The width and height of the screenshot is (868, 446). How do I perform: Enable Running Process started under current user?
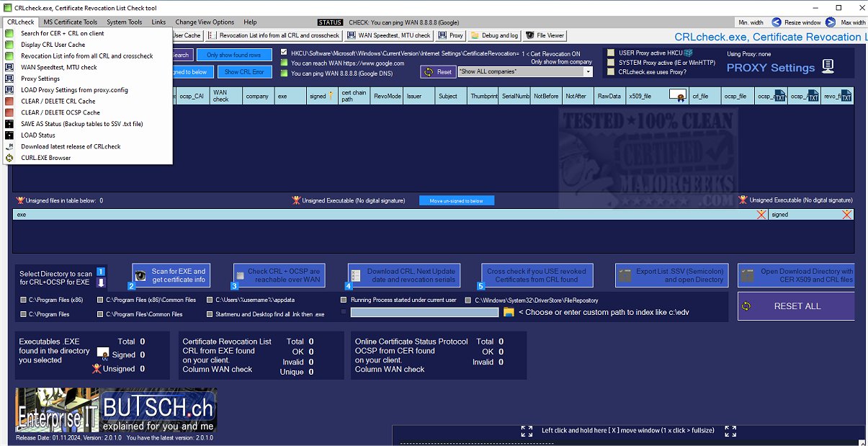(x=344, y=299)
